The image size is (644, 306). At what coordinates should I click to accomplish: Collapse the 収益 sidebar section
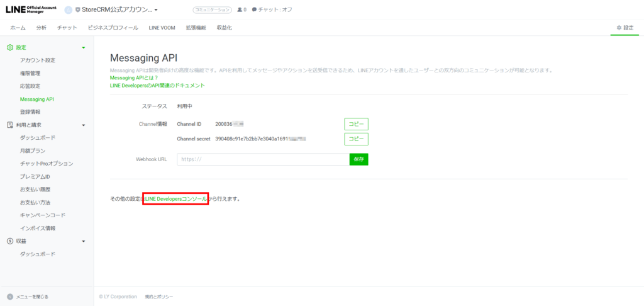coord(84,241)
